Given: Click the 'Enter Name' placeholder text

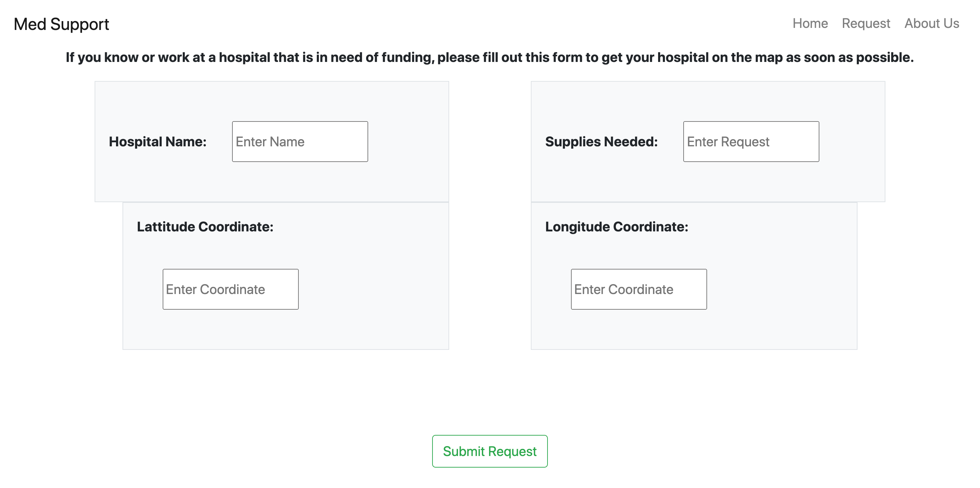Looking at the screenshot, I should 270,142.
